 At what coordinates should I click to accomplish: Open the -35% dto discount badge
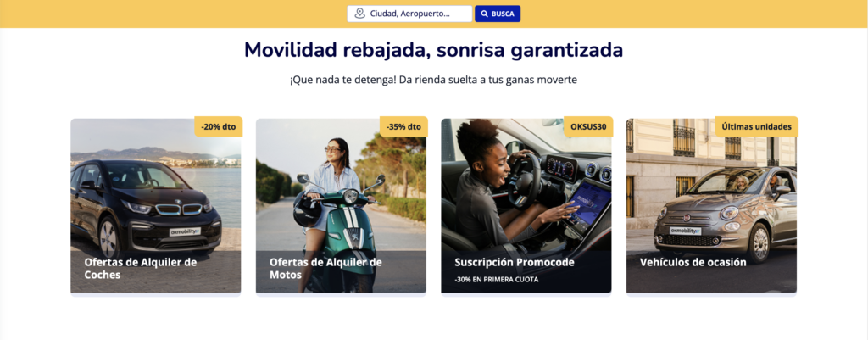click(403, 126)
